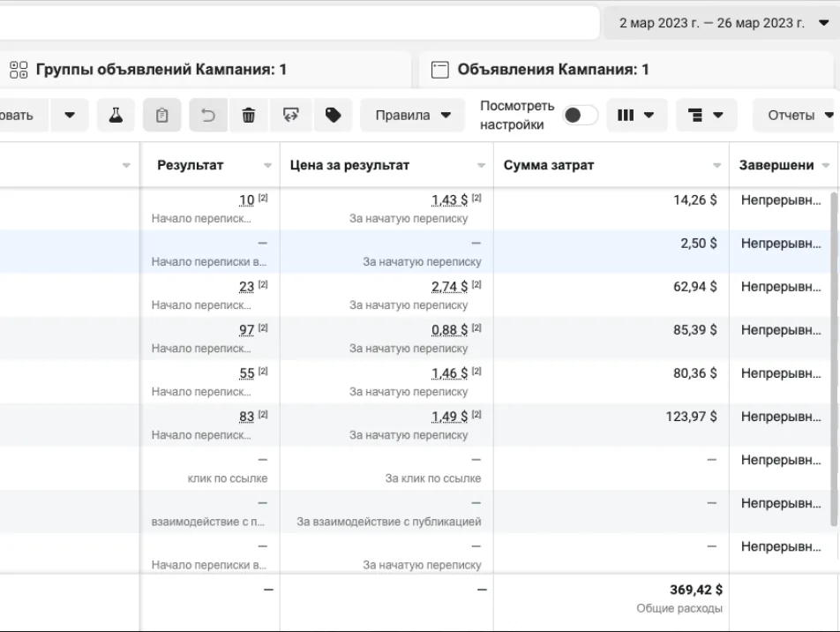The height and width of the screenshot is (632, 840).
Task: Click the result value 97 link
Action: (246, 330)
